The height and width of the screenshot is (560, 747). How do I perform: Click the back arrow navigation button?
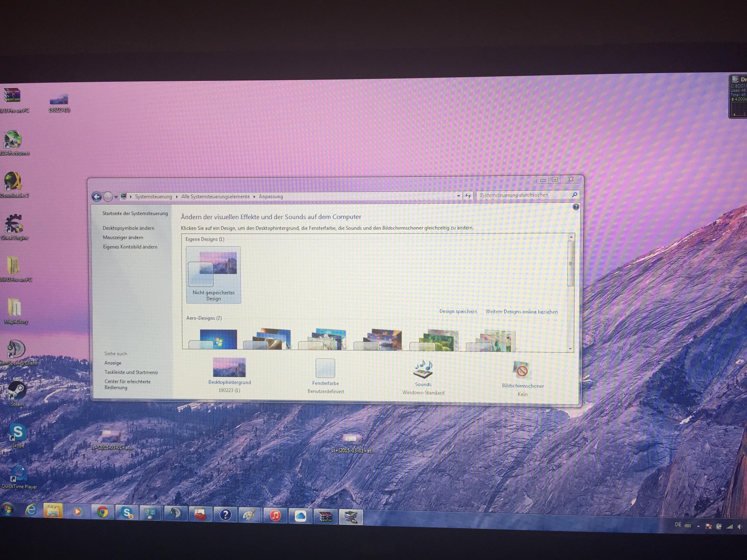click(97, 197)
